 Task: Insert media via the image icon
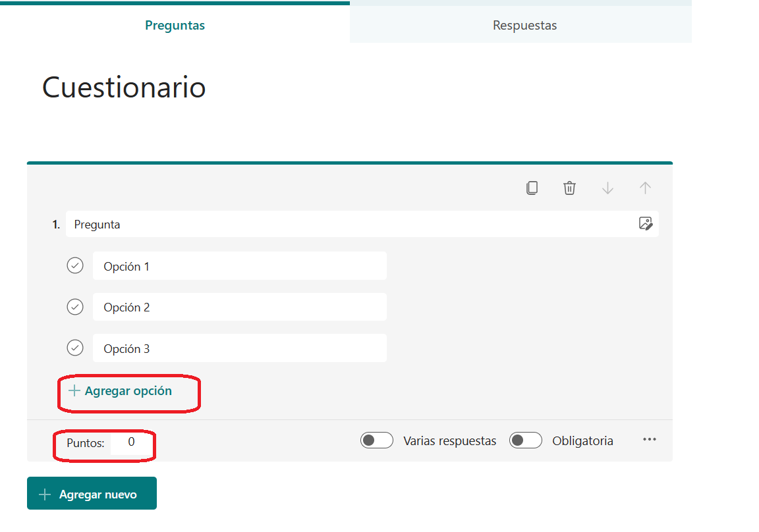tap(646, 223)
